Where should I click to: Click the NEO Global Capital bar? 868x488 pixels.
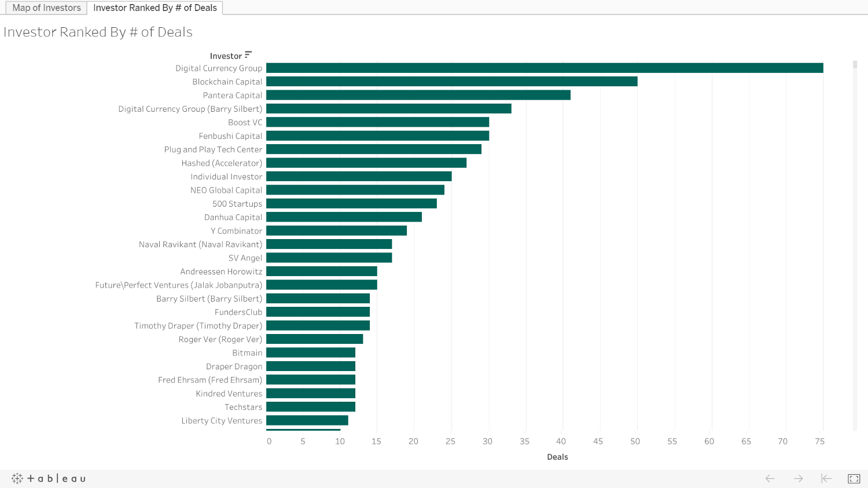(x=355, y=190)
